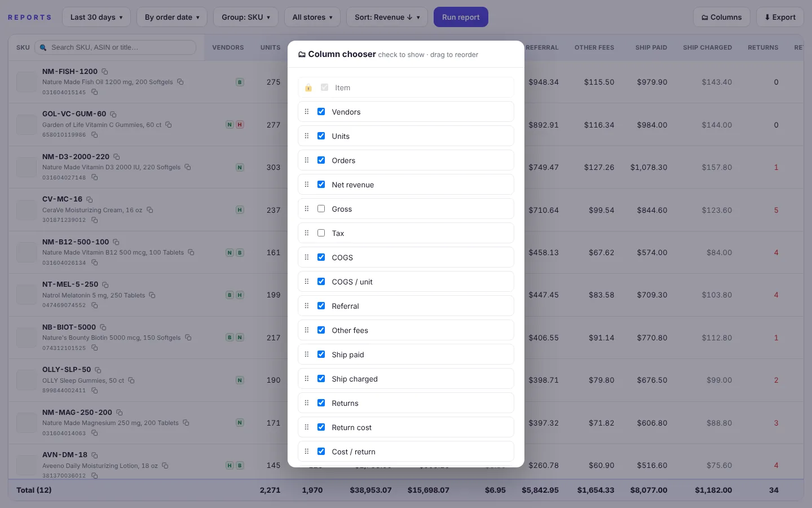Click the B vendor badge for NM-FISH-1200

coord(240,82)
